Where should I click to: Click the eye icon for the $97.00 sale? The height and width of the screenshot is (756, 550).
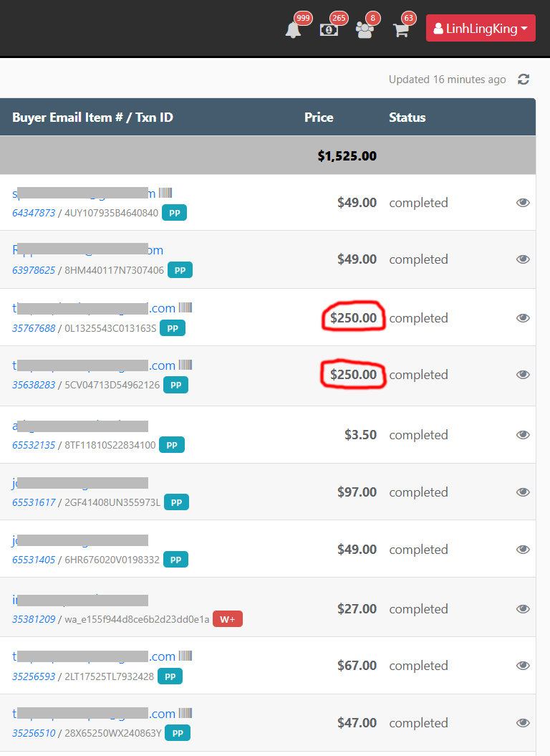(x=523, y=492)
